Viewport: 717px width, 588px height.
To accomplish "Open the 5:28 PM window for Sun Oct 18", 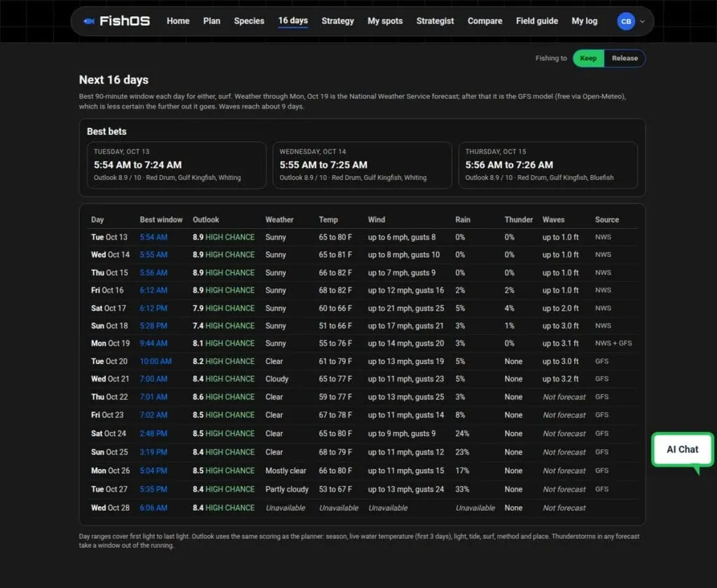I will (x=153, y=325).
